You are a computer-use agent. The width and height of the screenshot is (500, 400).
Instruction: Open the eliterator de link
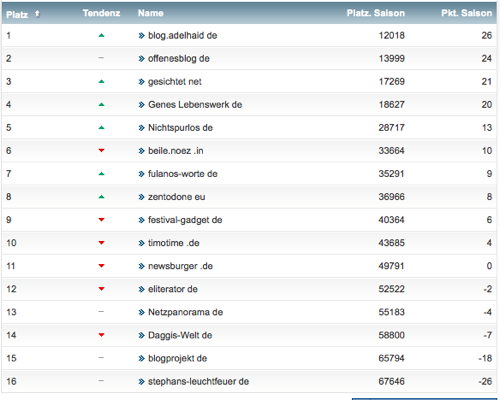(173, 289)
